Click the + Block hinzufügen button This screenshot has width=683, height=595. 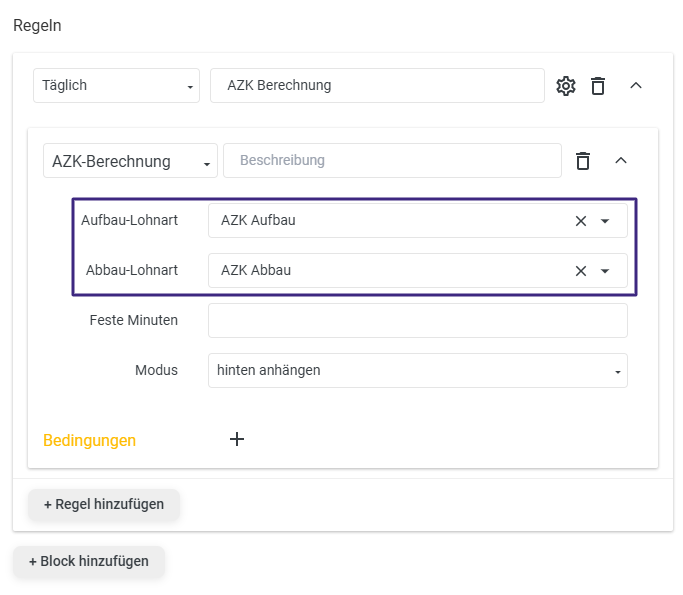click(89, 561)
